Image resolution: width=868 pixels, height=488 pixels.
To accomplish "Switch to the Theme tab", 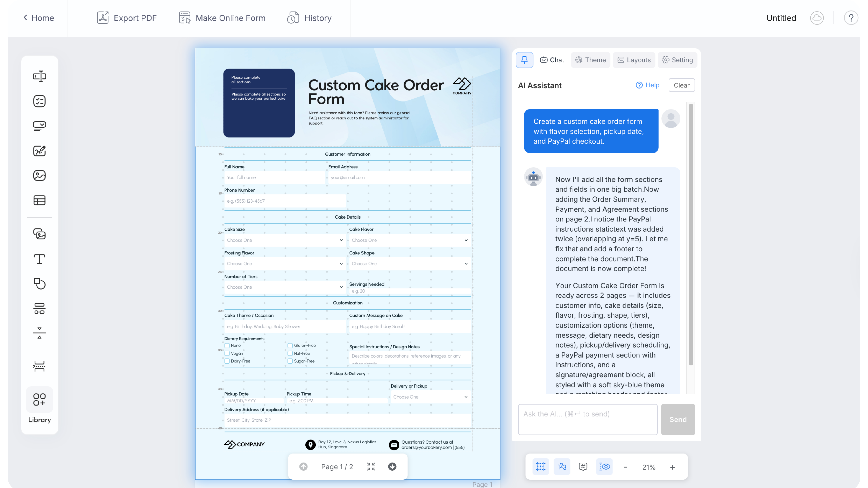I will (x=590, y=60).
